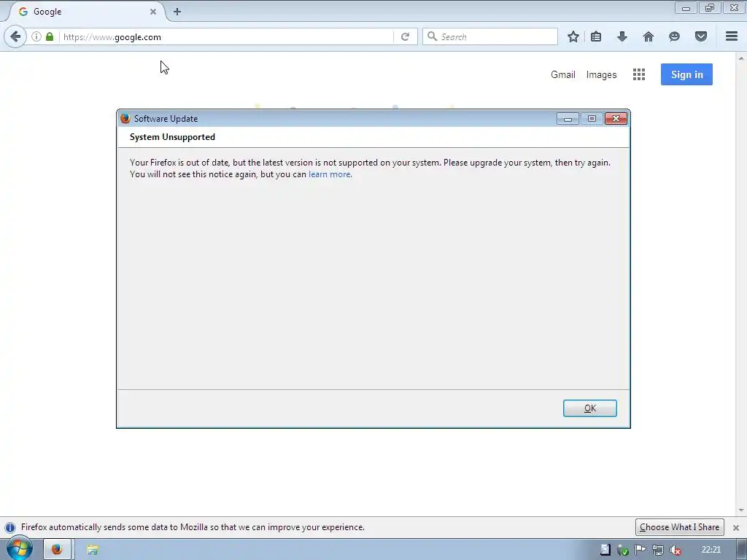This screenshot has height=560, width=747.
Task: Click the page scrollbar up arrow
Action: click(741, 58)
